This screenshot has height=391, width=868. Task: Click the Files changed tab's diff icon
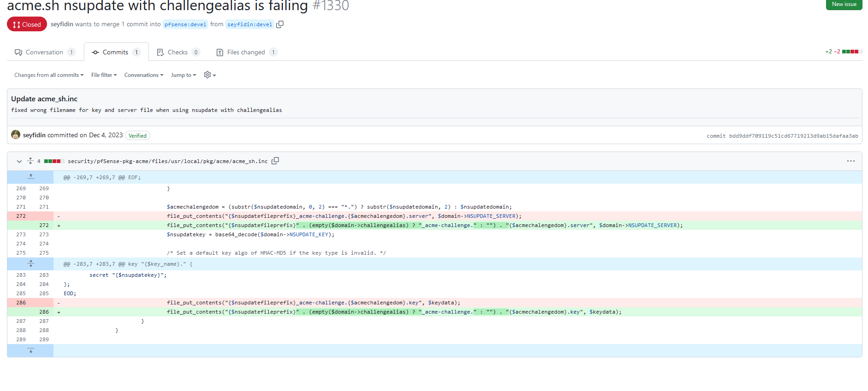[x=220, y=53]
